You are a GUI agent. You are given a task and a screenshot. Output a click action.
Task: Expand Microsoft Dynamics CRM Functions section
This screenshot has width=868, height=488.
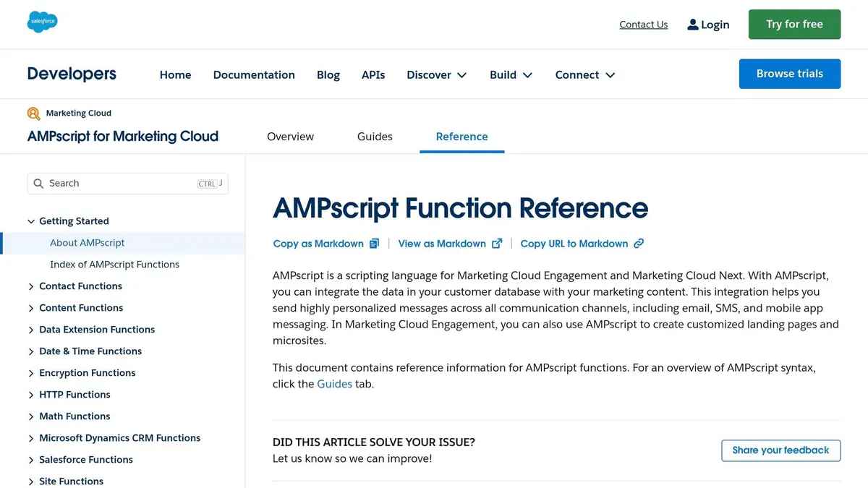click(x=31, y=438)
